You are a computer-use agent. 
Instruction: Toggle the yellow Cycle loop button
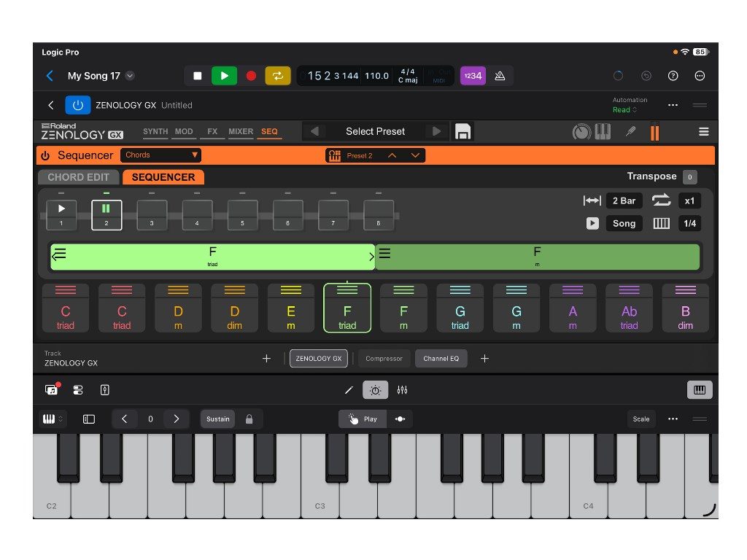[278, 76]
